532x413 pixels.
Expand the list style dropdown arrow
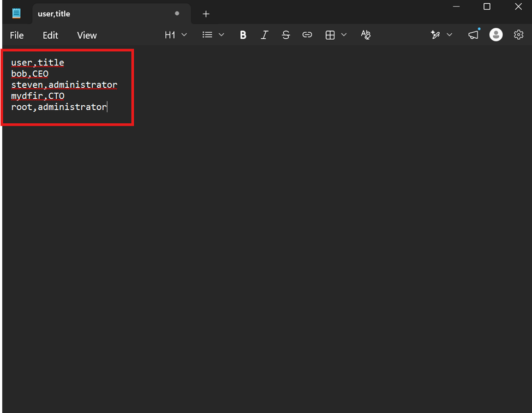point(221,34)
